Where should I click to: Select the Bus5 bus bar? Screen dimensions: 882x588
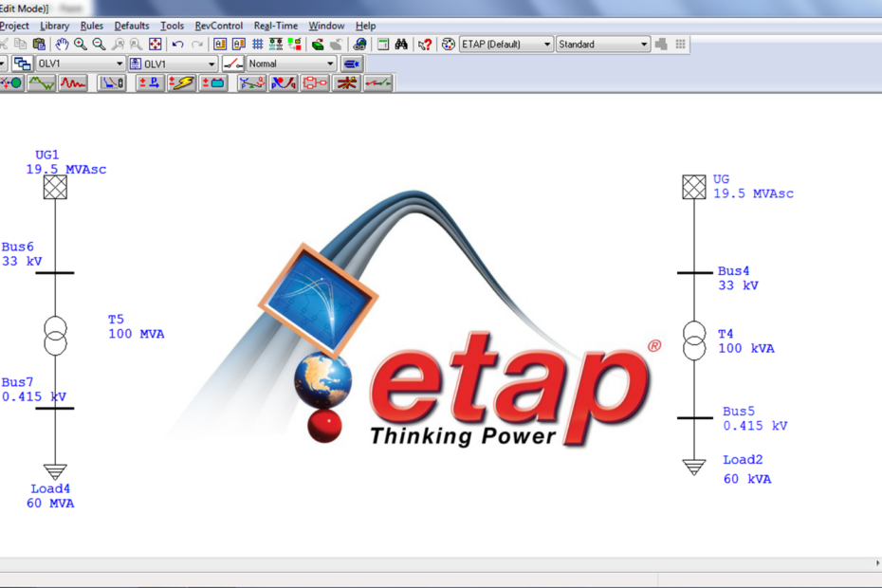[694, 418]
